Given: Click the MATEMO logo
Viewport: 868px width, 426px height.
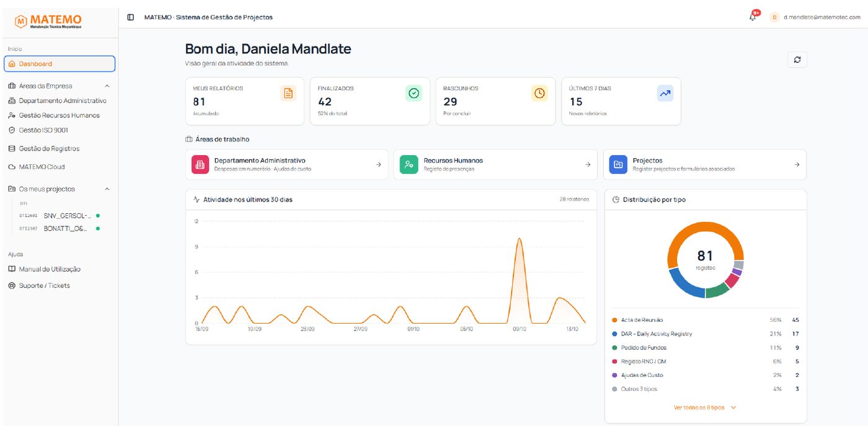Looking at the screenshot, I should 48,22.
